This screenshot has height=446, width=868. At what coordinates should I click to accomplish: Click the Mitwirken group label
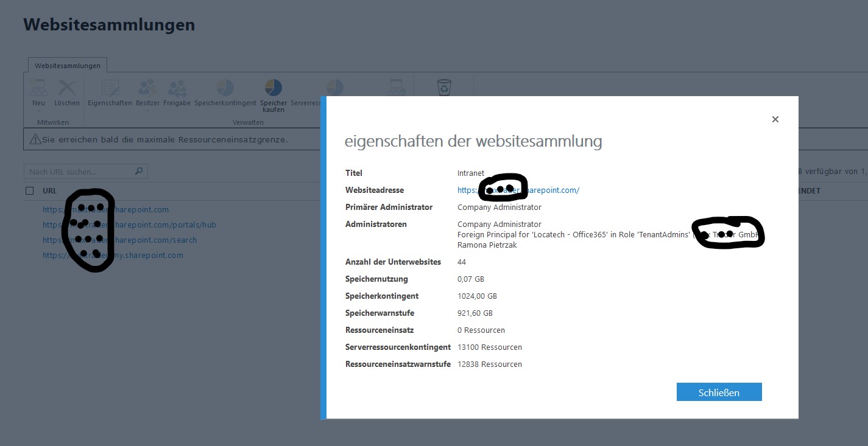(53, 122)
